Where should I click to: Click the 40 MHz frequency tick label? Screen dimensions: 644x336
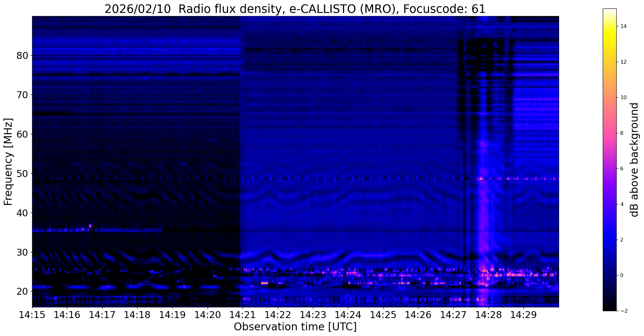[x=22, y=213]
